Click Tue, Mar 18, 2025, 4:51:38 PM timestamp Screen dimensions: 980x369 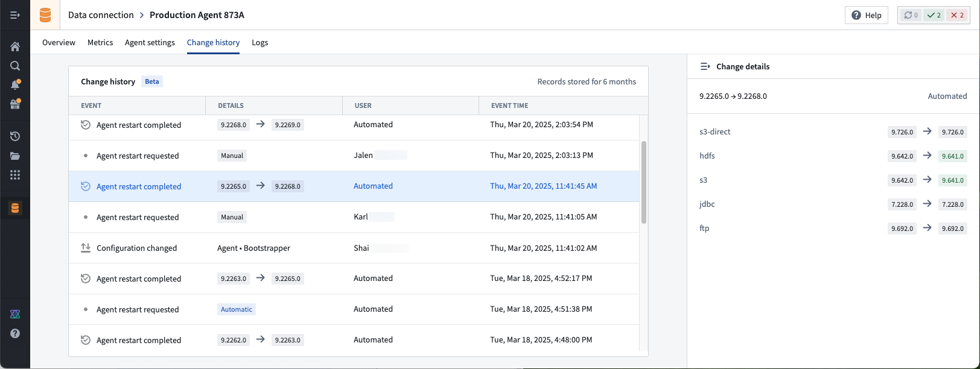tap(541, 309)
